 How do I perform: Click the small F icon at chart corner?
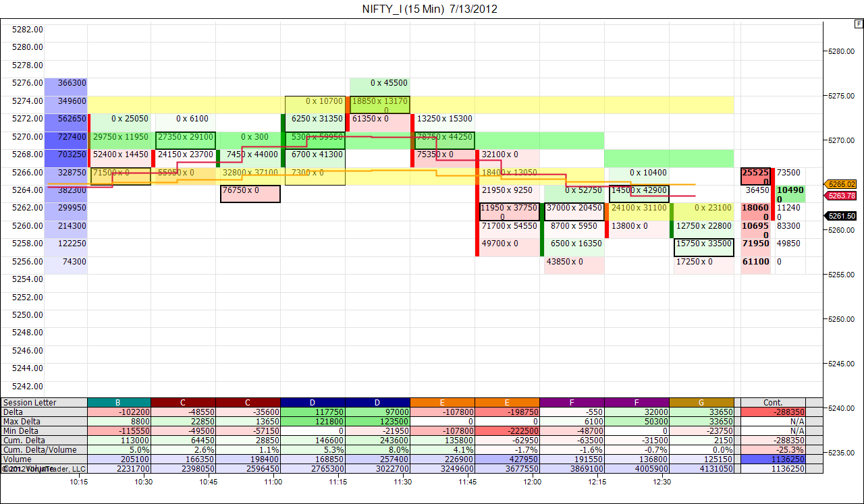[x=859, y=24]
